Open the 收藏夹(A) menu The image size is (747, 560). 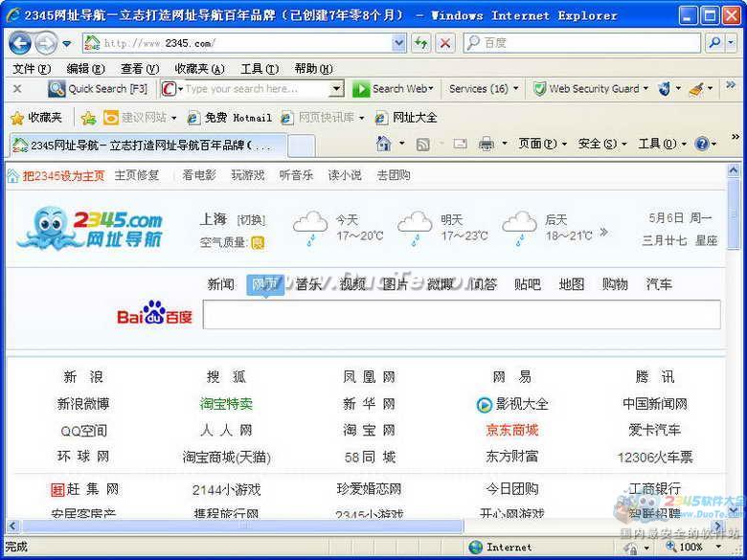(x=199, y=69)
